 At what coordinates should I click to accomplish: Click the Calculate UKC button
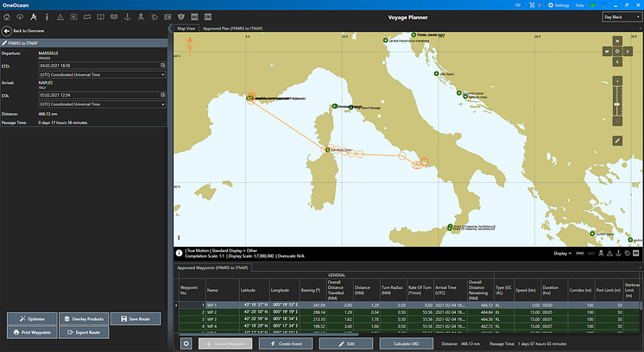point(407,343)
